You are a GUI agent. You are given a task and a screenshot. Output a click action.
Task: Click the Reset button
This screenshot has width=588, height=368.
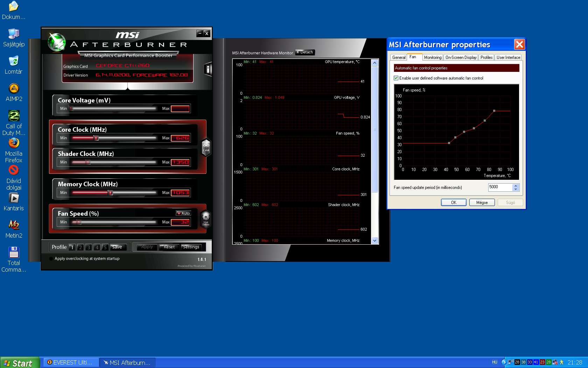point(169,247)
